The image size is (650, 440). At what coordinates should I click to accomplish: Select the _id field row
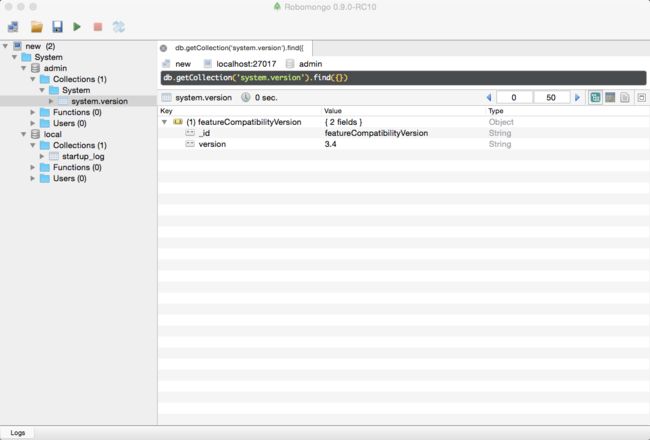403,133
